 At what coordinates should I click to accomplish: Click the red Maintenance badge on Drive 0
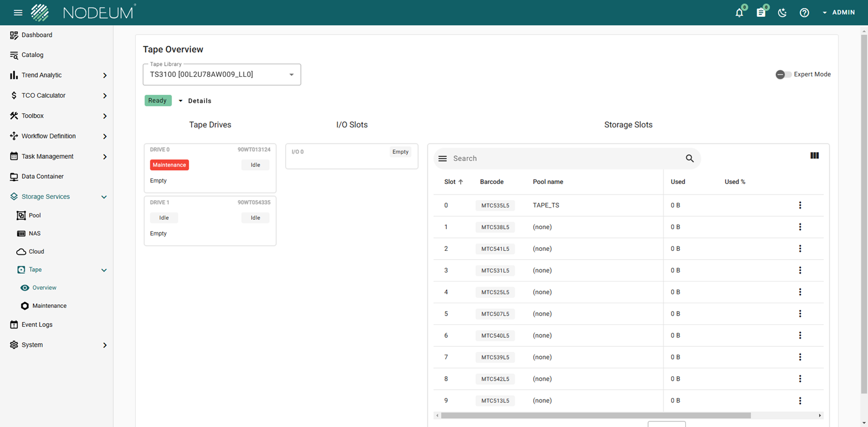pos(169,165)
